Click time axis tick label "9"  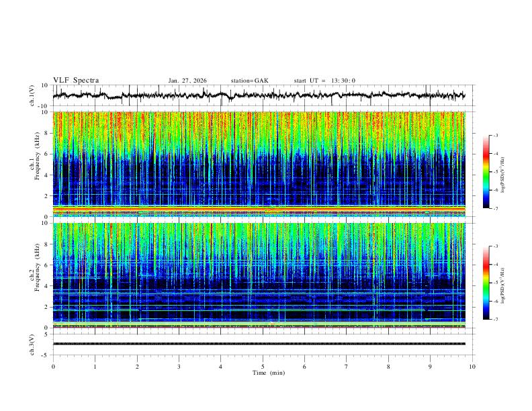tap(430, 367)
